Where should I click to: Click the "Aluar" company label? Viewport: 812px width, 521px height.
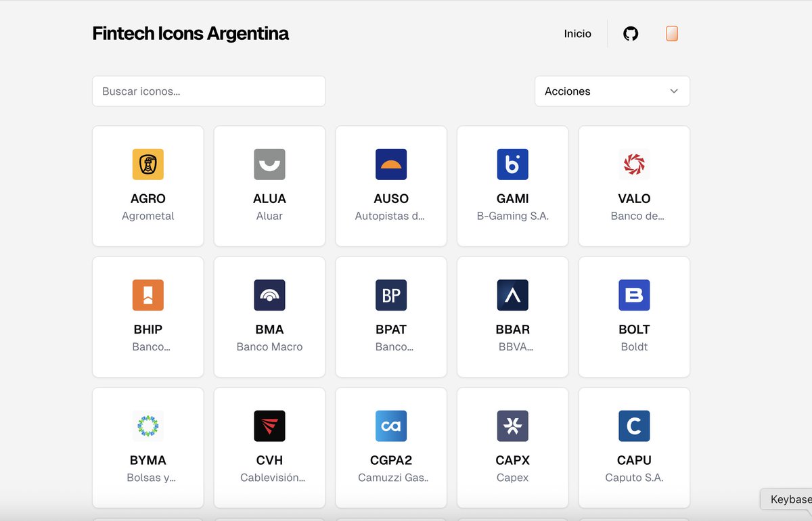point(269,217)
